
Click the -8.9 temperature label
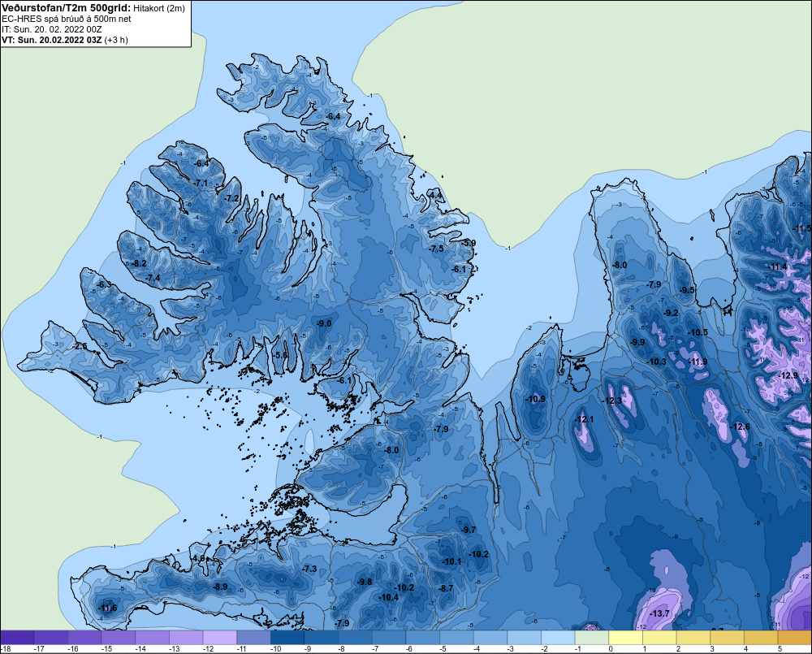pos(220,587)
